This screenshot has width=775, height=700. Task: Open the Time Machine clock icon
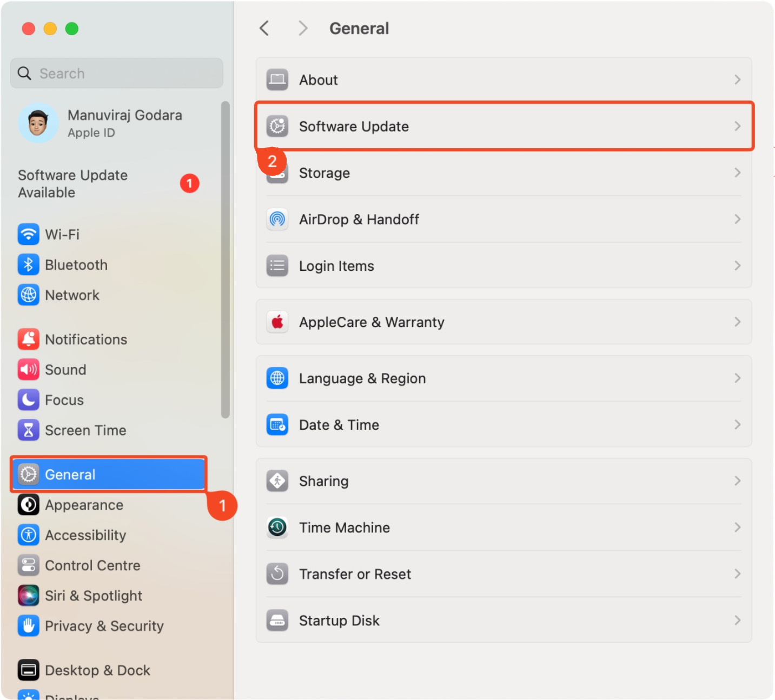[x=277, y=527]
